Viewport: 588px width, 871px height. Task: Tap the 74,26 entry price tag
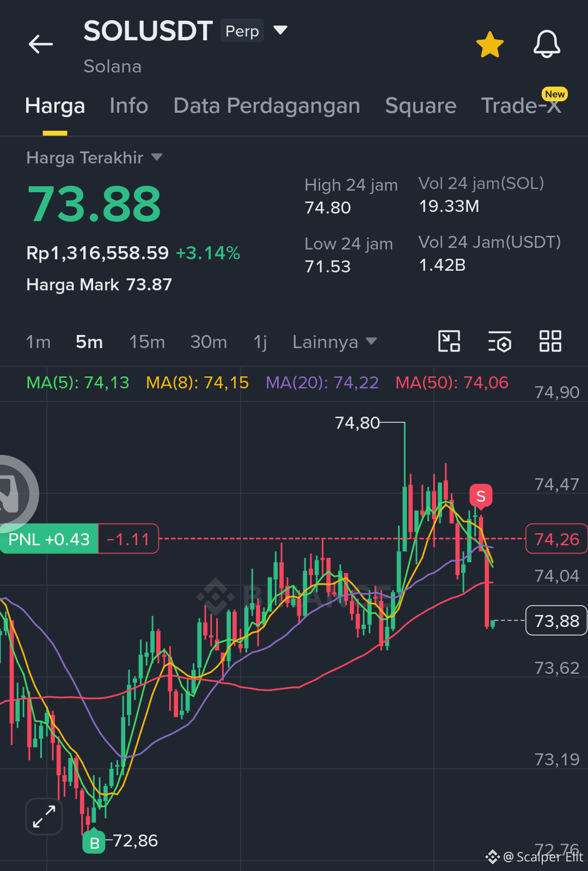coord(556,539)
